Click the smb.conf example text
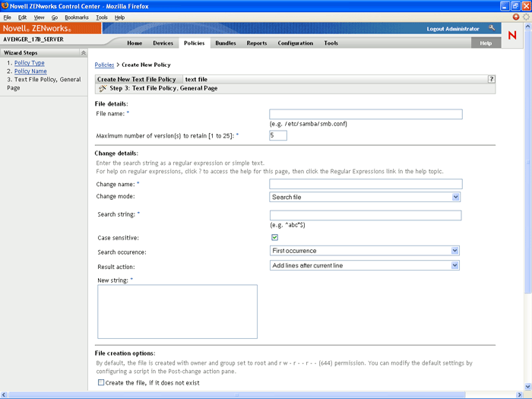The image size is (532, 399). pos(309,124)
